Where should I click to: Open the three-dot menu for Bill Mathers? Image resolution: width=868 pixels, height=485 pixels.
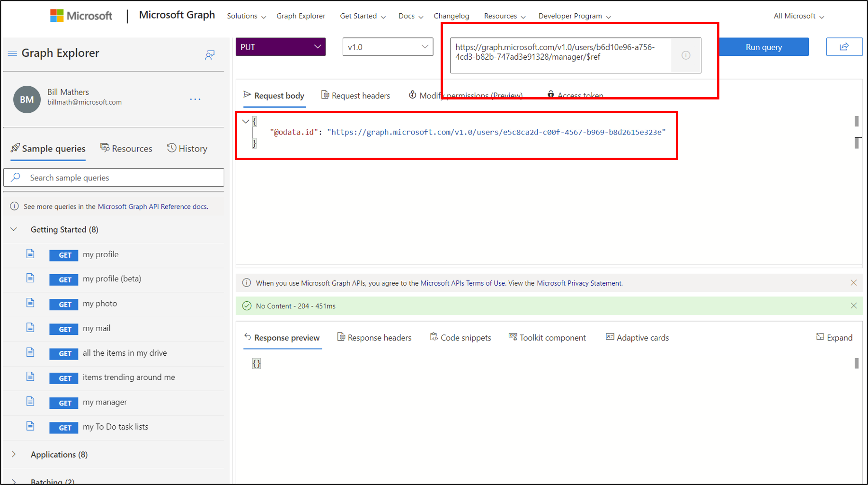(195, 99)
